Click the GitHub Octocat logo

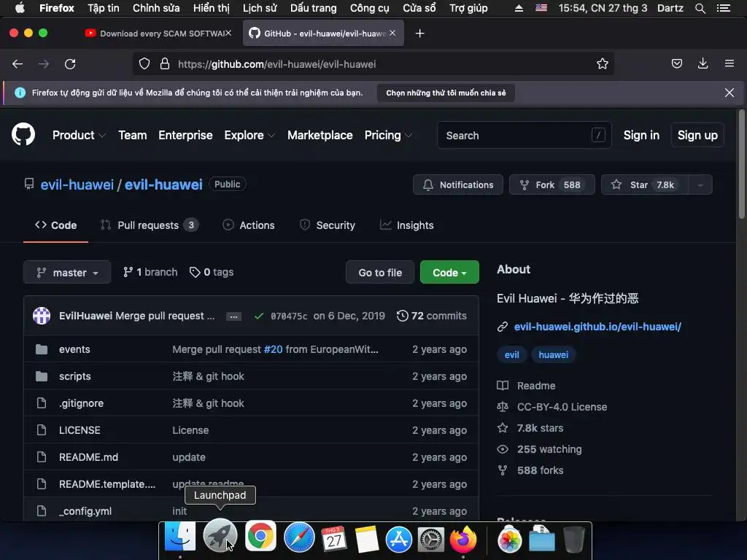point(23,135)
